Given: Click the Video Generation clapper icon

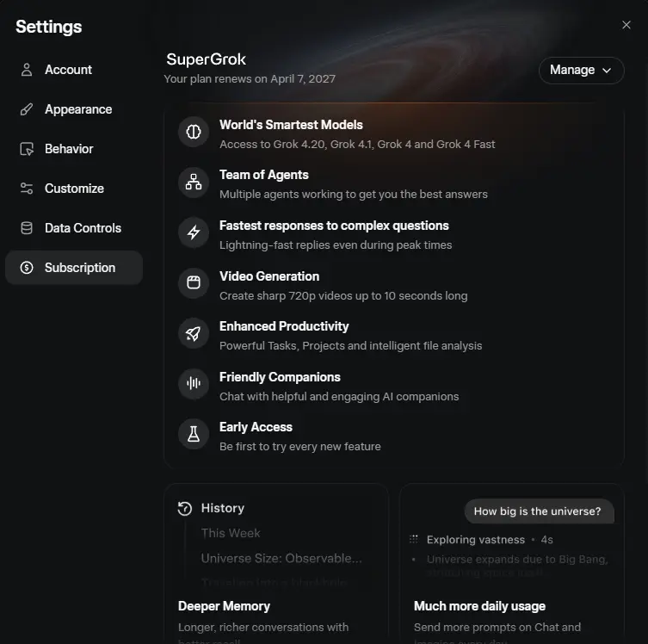Looking at the screenshot, I should coord(194,282).
